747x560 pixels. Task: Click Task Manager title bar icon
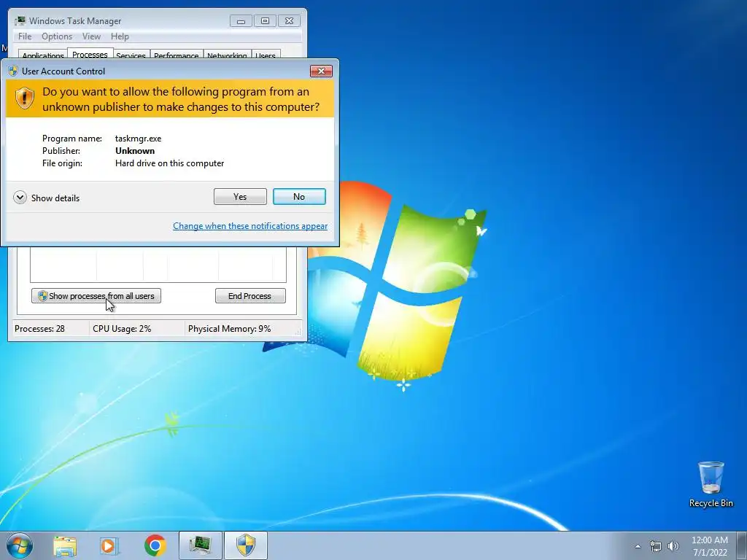[20, 21]
